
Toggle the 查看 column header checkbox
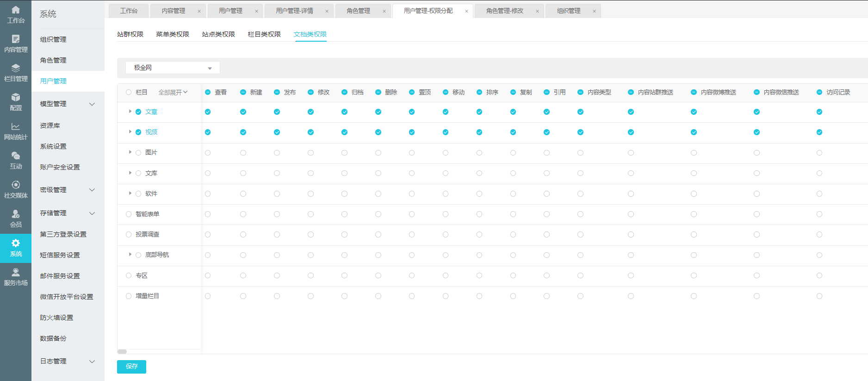click(208, 93)
